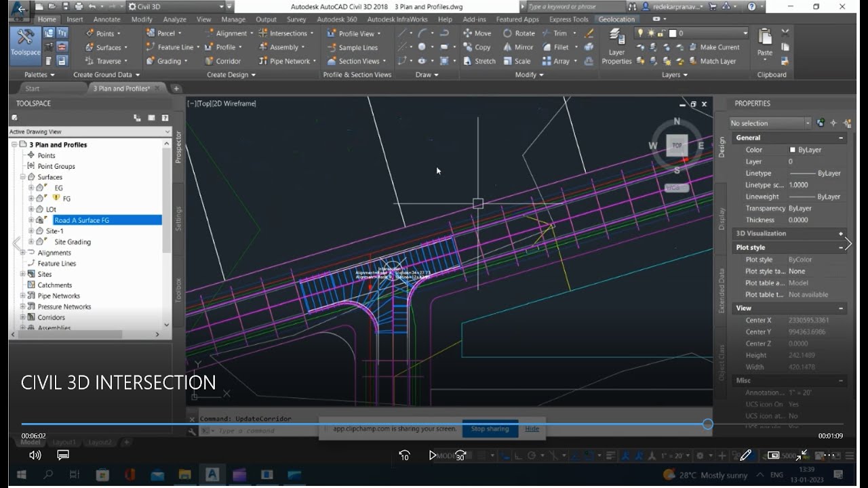Click the Fillet tool
This screenshot has height=488, width=868.
click(555, 47)
